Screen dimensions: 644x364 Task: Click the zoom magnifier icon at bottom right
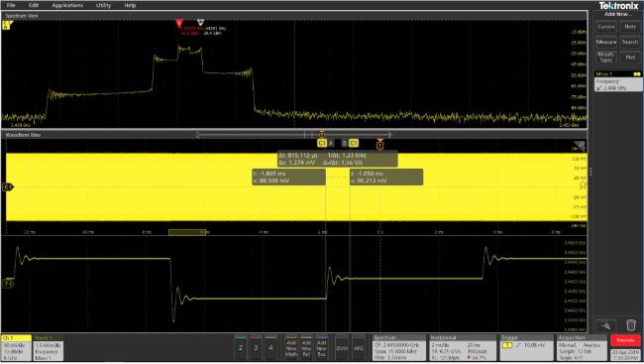point(605,325)
